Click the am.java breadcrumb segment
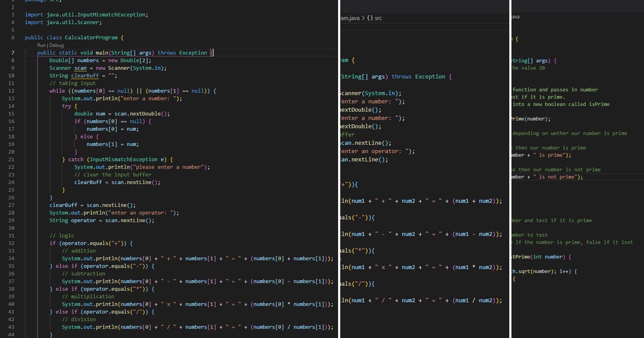Screen dimensions: 644x338 click(x=349, y=18)
